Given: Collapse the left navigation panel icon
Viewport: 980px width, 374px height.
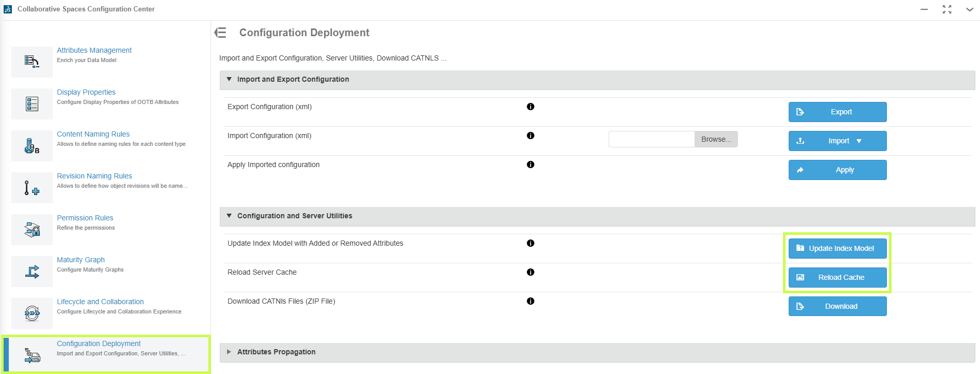Looking at the screenshot, I should 221,33.
